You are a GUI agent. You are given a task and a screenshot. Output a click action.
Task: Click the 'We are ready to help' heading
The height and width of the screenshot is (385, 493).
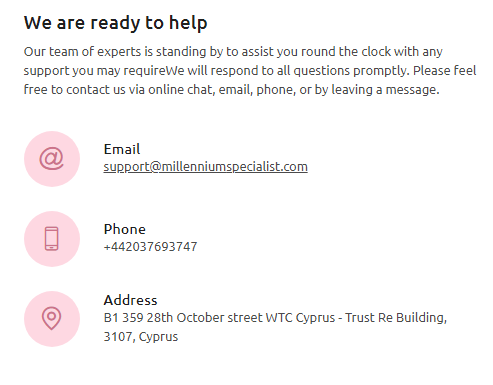[x=115, y=23]
